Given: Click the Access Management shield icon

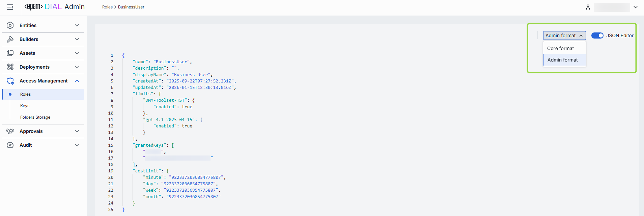Looking at the screenshot, I should click(10, 81).
